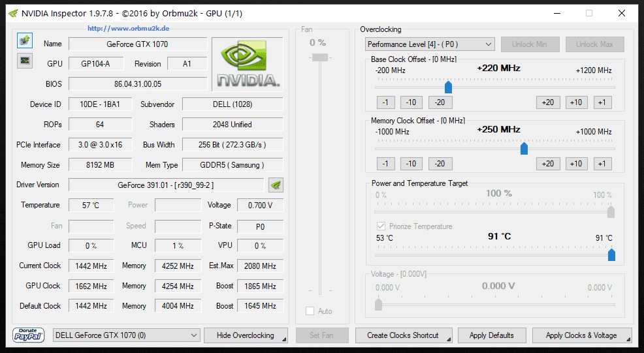Click the Mem Type GDDR5 ( Samsung ) value
This screenshot has width=644, height=353.
(233, 165)
